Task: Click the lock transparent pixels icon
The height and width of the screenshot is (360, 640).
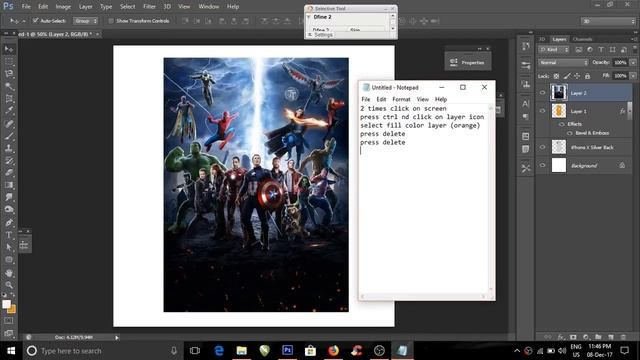Action: (x=556, y=76)
